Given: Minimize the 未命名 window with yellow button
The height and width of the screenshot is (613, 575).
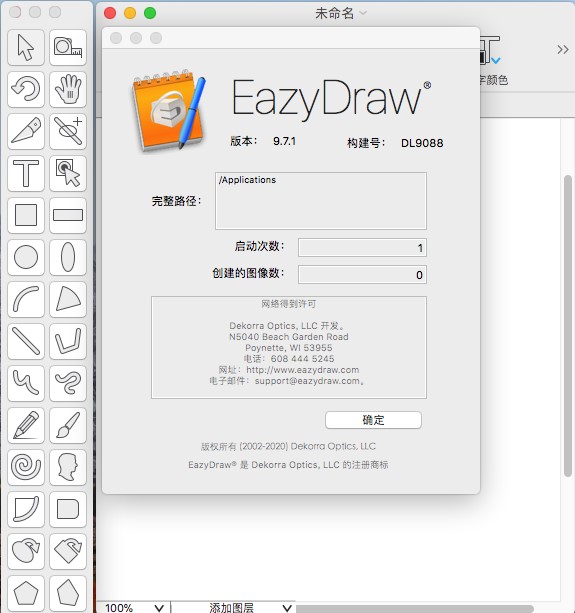Looking at the screenshot, I should (x=130, y=13).
